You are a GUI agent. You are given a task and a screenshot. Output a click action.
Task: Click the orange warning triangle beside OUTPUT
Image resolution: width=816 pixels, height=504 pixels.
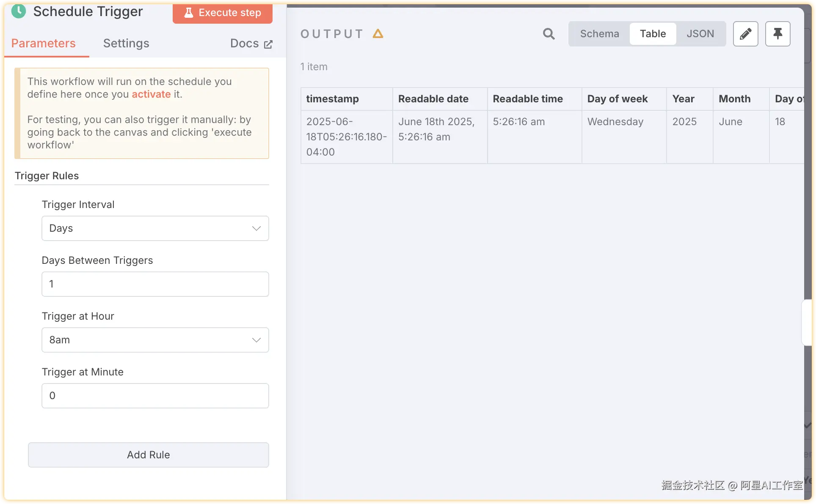pyautogui.click(x=378, y=34)
